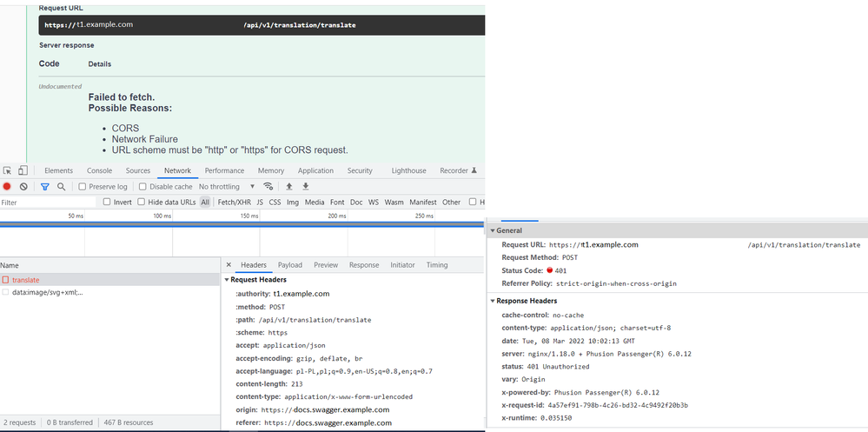Viewport: 868px width, 432px height.
Task: Open network conditions wifi icon
Action: (268, 187)
